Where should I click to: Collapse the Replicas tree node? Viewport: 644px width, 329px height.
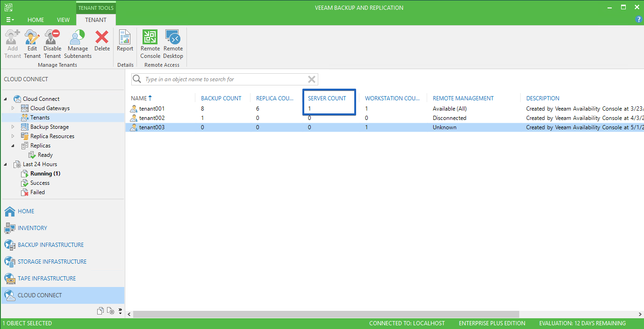(x=13, y=146)
